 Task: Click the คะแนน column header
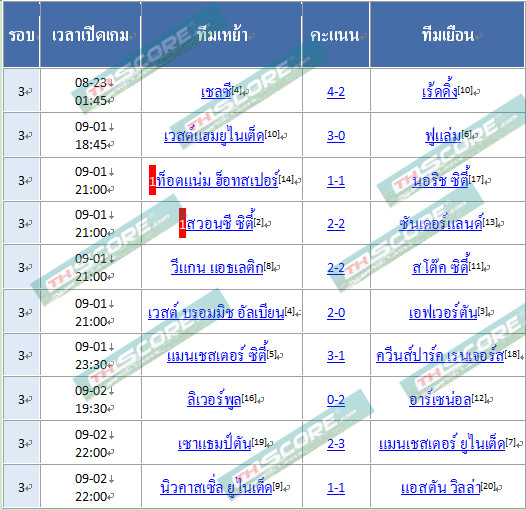[x=336, y=34]
